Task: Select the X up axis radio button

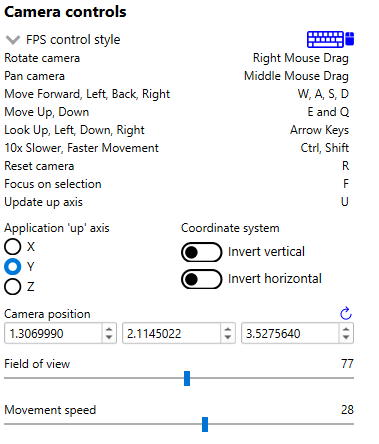Action: [x=13, y=247]
